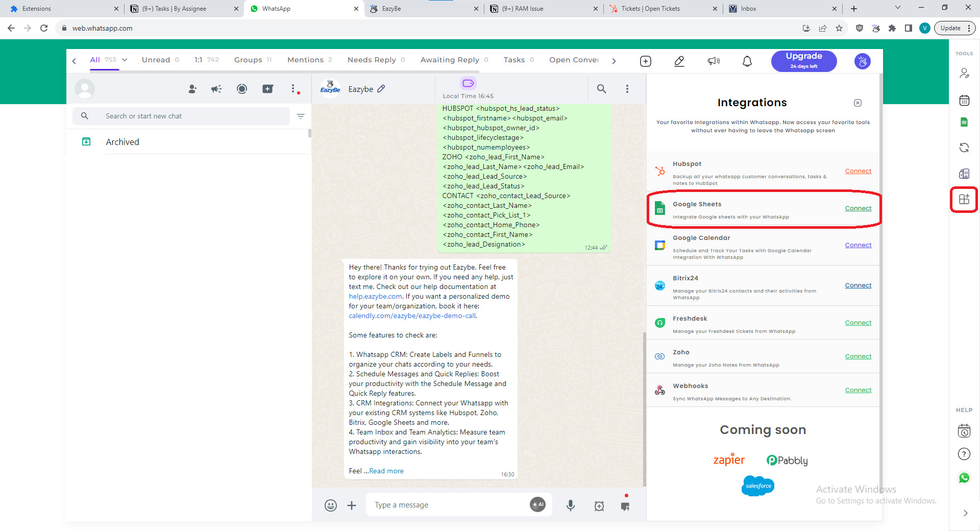The image size is (980, 531).
Task: Open the Status circle icon
Action: pyautogui.click(x=242, y=89)
